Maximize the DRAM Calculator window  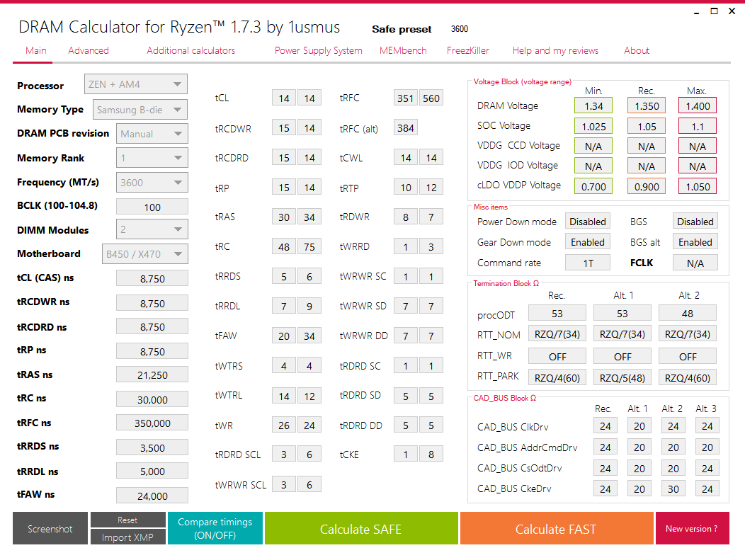714,11
